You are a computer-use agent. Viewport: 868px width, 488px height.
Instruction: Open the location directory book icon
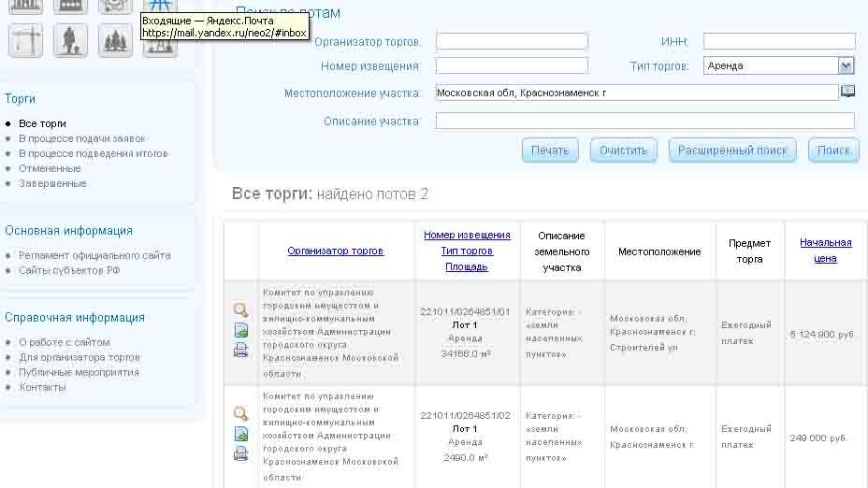click(847, 92)
